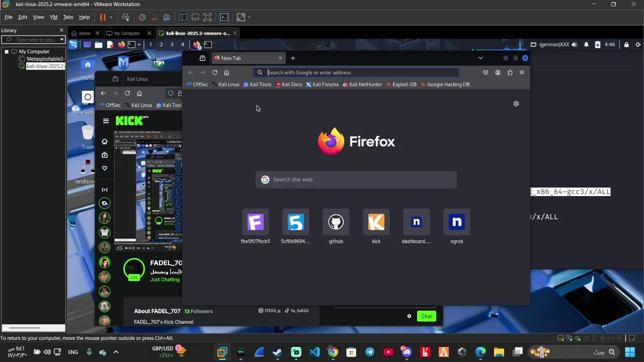The image size is (644, 362).
Task: Open Firefox View recent browsing icon
Action: click(x=202, y=58)
